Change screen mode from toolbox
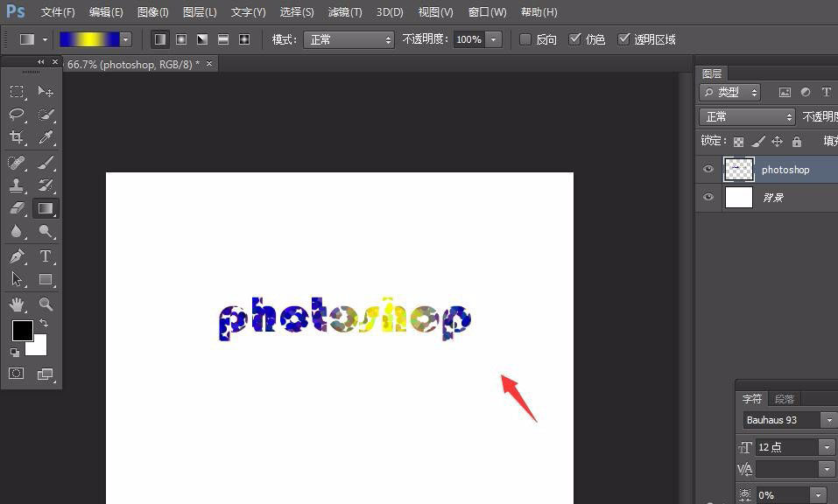Viewport: 838px width, 504px height. [46, 374]
